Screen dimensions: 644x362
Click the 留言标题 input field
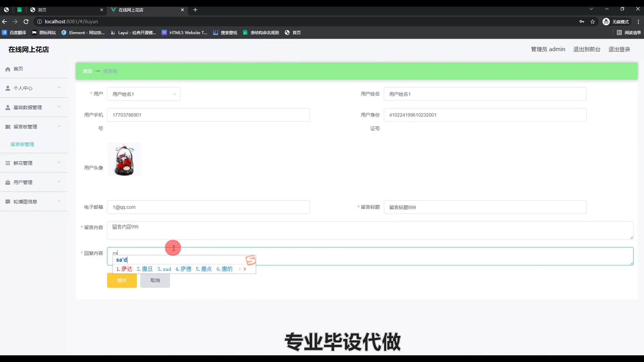tap(485, 207)
